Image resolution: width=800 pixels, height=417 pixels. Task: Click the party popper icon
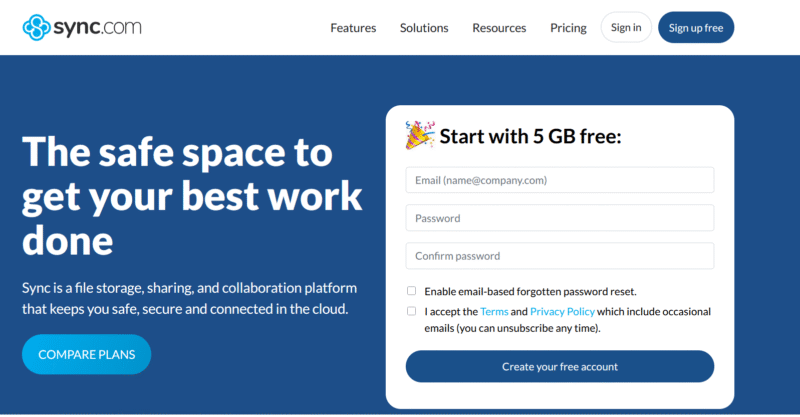click(419, 135)
